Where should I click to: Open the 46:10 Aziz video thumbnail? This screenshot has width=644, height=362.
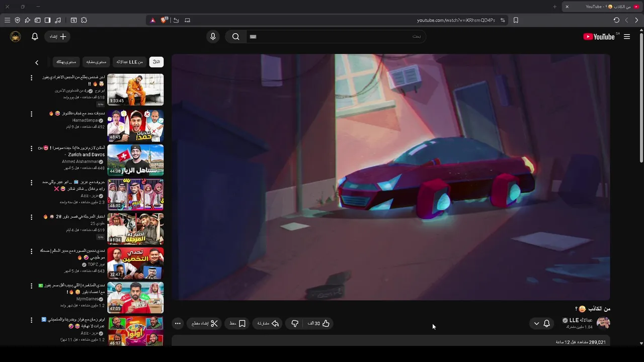135,194
